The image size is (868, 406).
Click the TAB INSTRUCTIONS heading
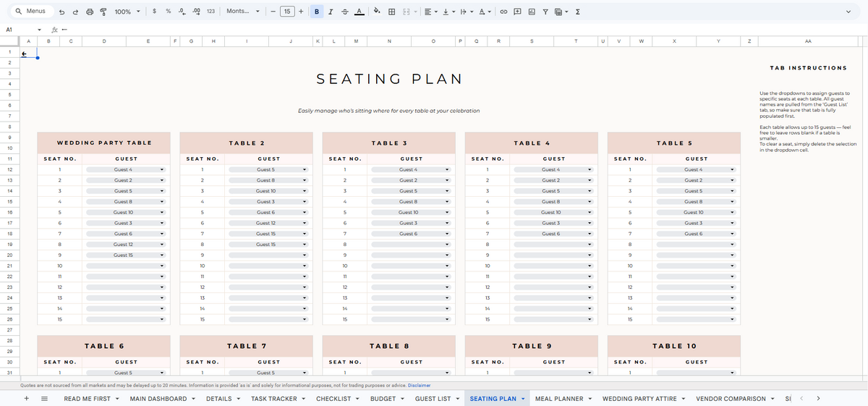click(x=808, y=68)
